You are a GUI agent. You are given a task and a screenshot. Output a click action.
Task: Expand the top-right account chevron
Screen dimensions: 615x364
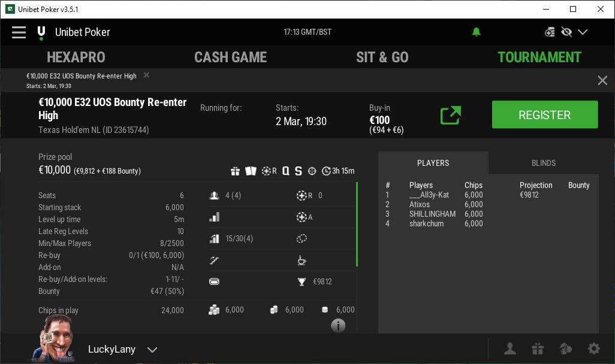[x=583, y=32]
